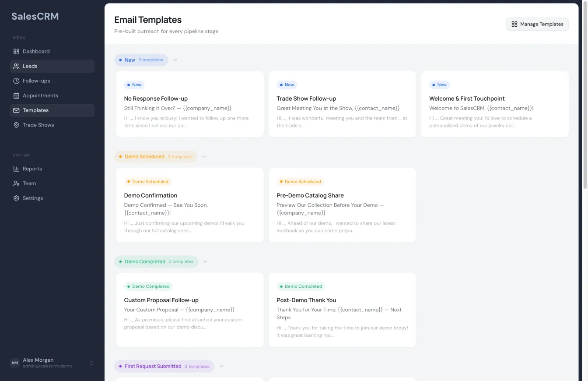Expand the First Request Submitted section
The width and height of the screenshot is (588, 381).
[x=221, y=366]
